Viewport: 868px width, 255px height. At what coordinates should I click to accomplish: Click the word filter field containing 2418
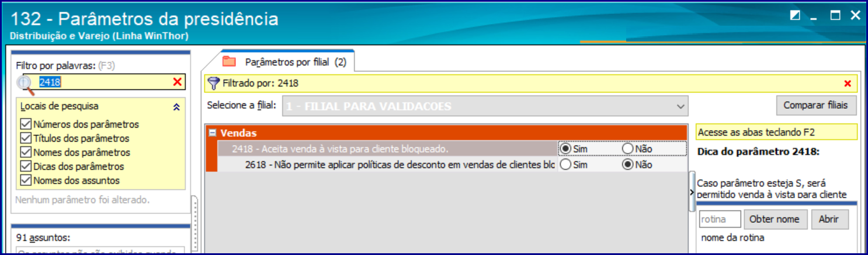104,82
